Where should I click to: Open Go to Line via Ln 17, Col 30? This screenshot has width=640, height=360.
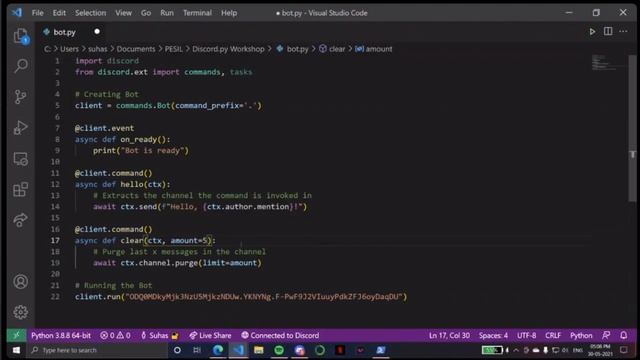pyautogui.click(x=449, y=335)
